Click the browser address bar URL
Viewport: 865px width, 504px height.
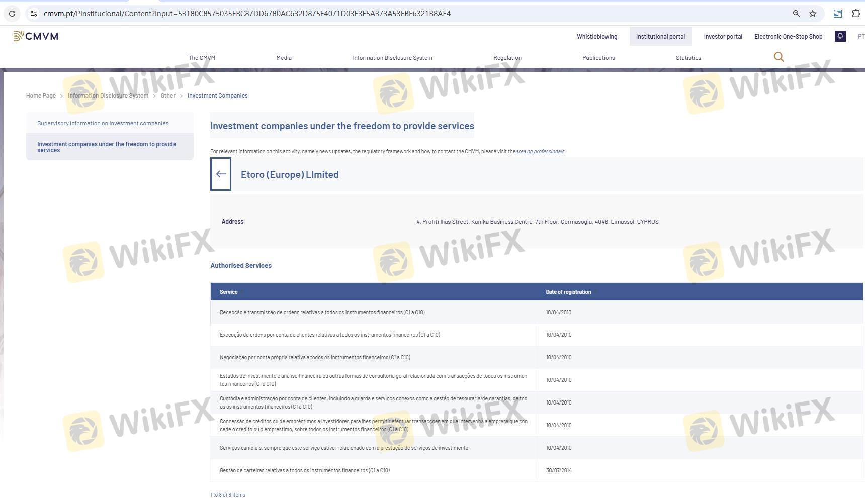pos(247,14)
